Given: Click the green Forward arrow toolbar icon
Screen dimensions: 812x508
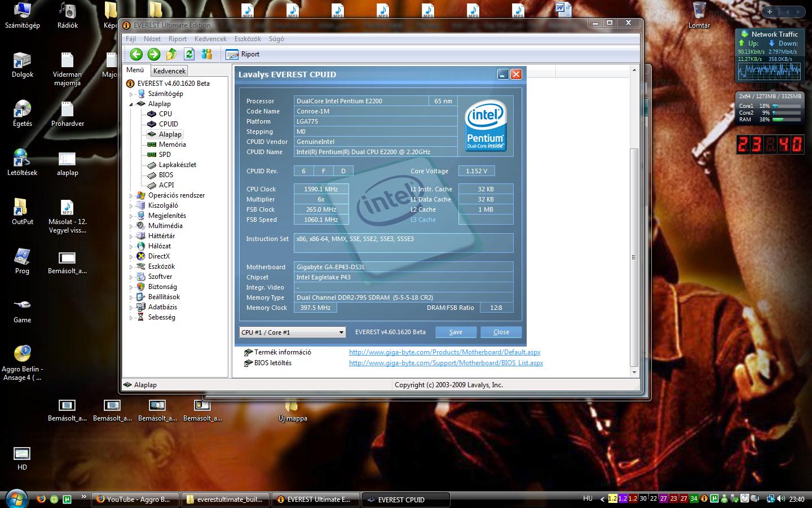Looking at the screenshot, I should tap(154, 54).
